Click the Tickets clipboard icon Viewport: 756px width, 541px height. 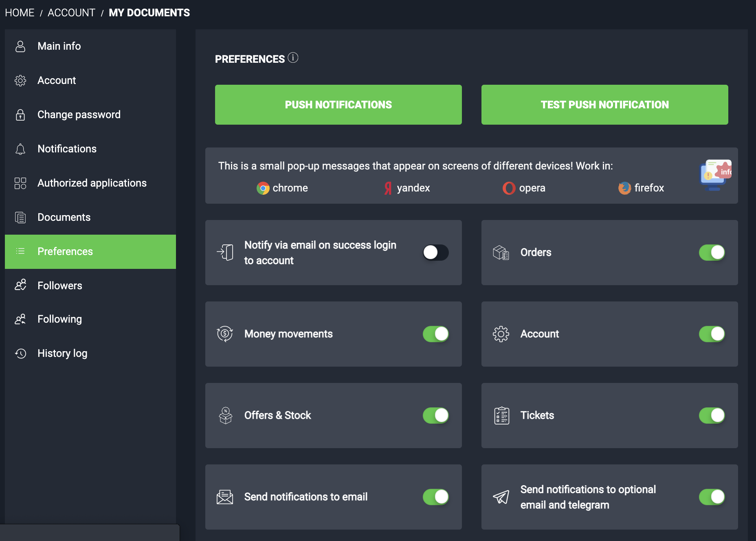coord(501,416)
